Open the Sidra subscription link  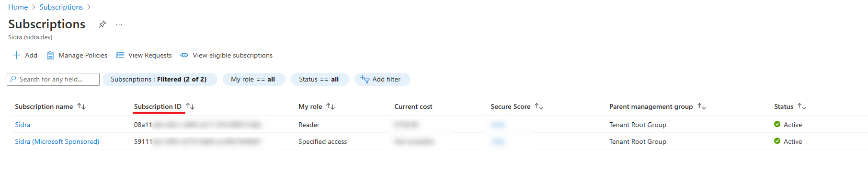tap(23, 125)
